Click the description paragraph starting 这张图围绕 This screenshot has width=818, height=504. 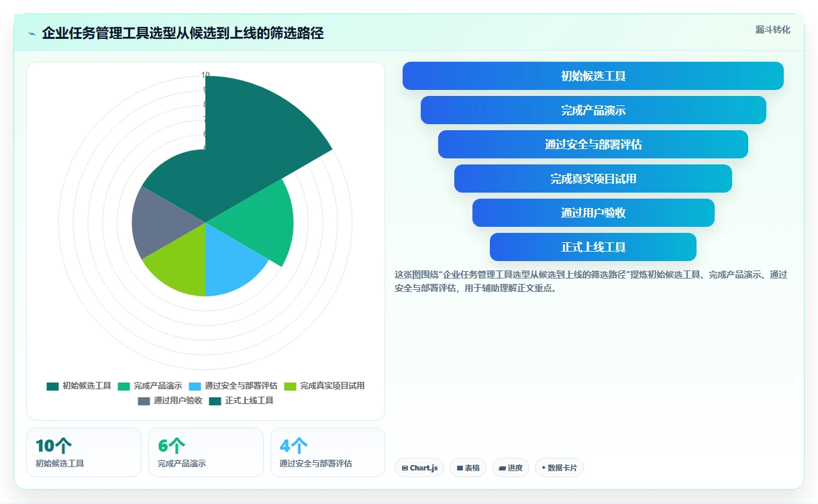point(591,282)
